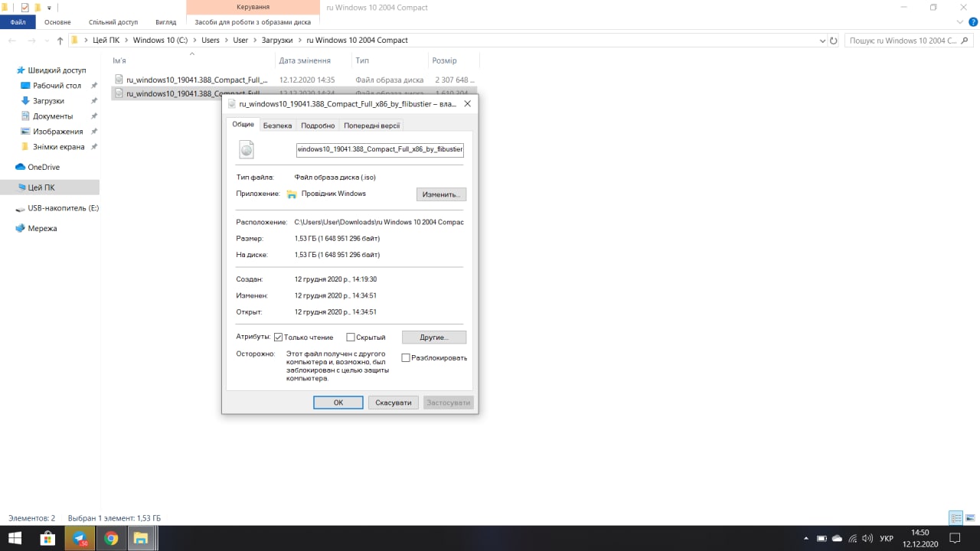Open Wi-Fi network tray icon

click(852, 538)
